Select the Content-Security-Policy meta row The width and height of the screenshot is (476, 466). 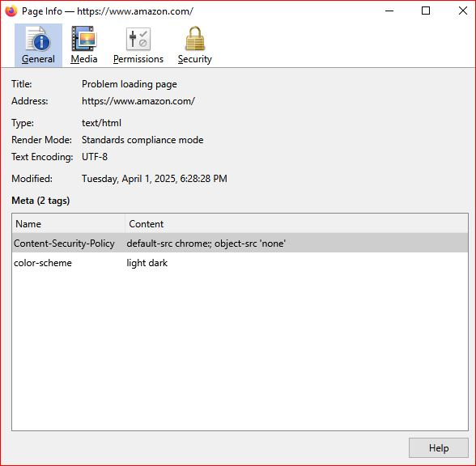tap(240, 243)
